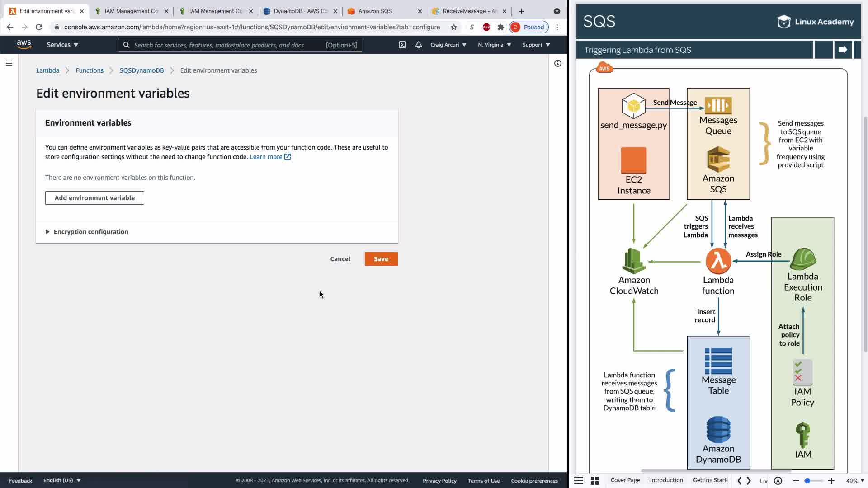Image resolution: width=868 pixels, height=488 pixels.
Task: Switch to the DynamoDB browser tab
Action: click(x=300, y=11)
